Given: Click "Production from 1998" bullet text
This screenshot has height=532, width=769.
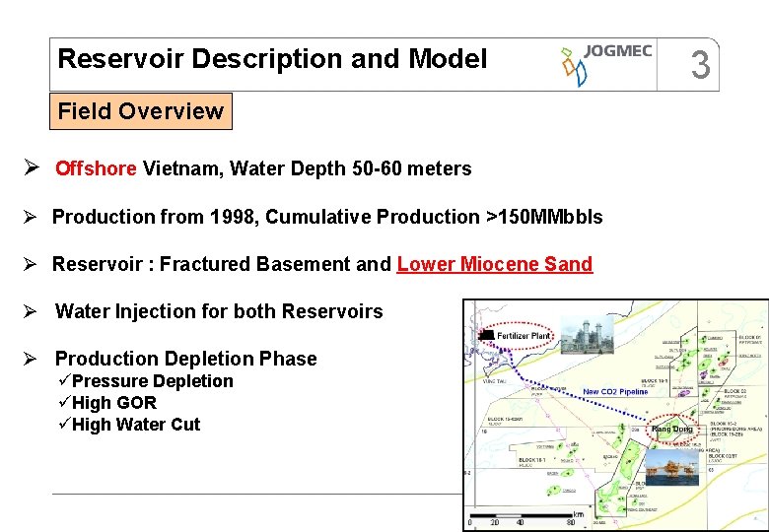Looking at the screenshot, I should [154, 217].
